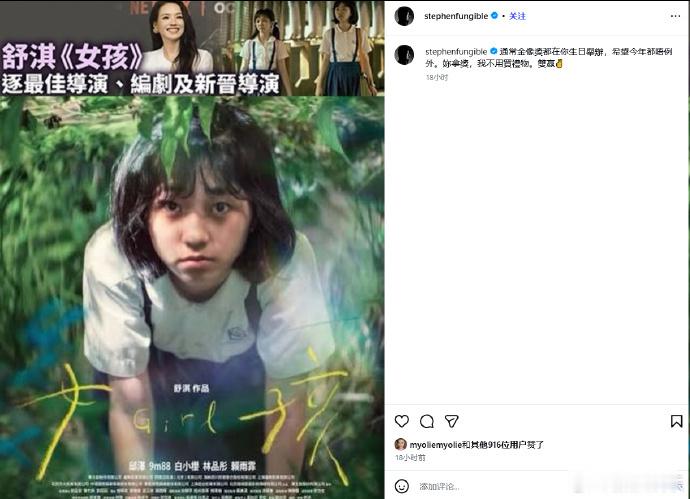
Task: Open the three-dot more options menu
Action: click(x=675, y=16)
